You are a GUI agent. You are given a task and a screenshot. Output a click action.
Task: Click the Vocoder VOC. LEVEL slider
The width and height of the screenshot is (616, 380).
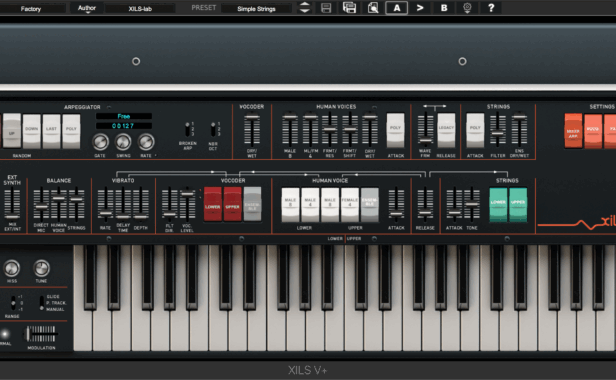tap(187, 204)
